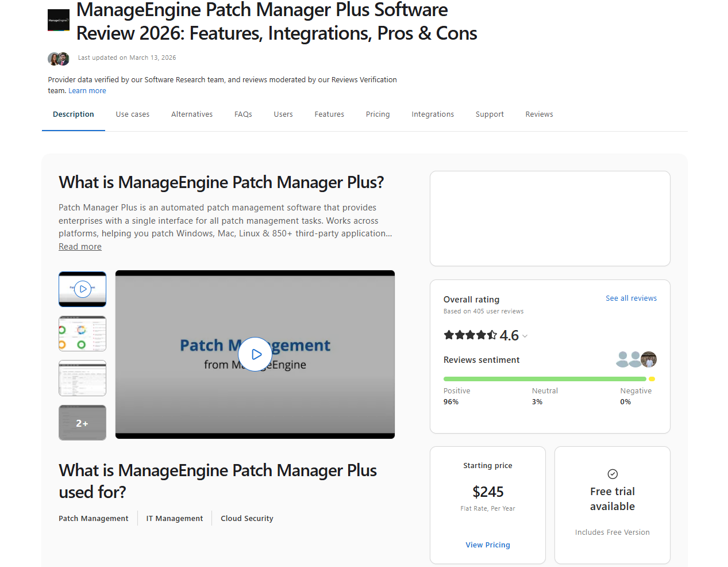Open the Reviews tab
This screenshot has width=728, height=567.
point(540,114)
